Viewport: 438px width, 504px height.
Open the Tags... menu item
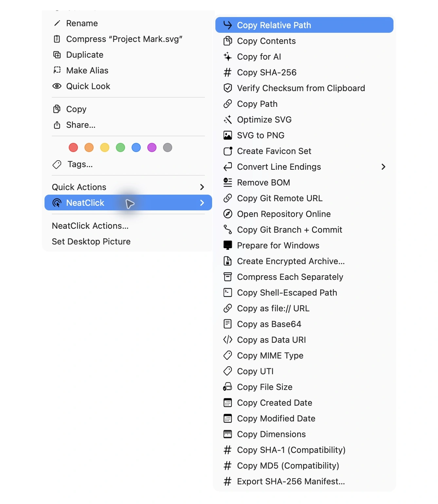tap(128, 164)
